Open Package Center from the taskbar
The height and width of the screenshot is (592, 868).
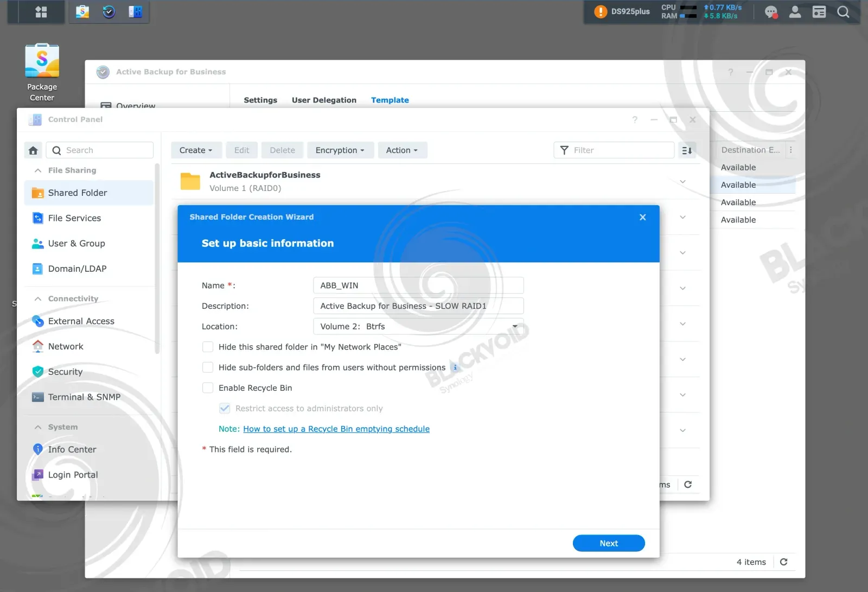(x=82, y=11)
